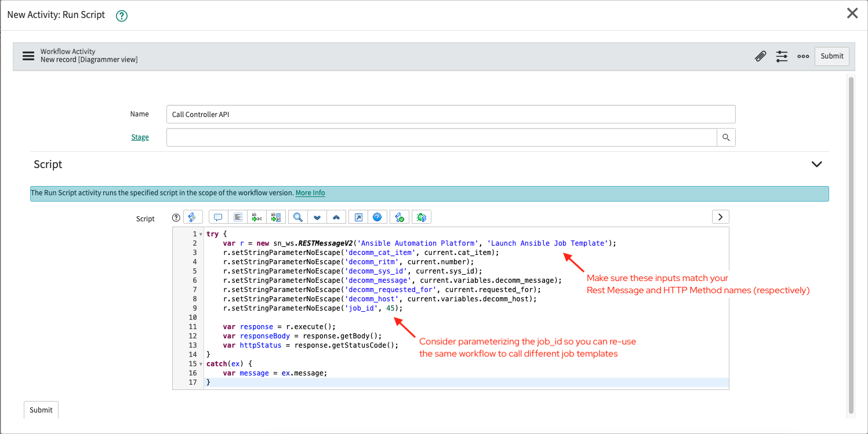Click the full screen editor icon
The width and height of the screenshot is (868, 434).
coord(358,217)
